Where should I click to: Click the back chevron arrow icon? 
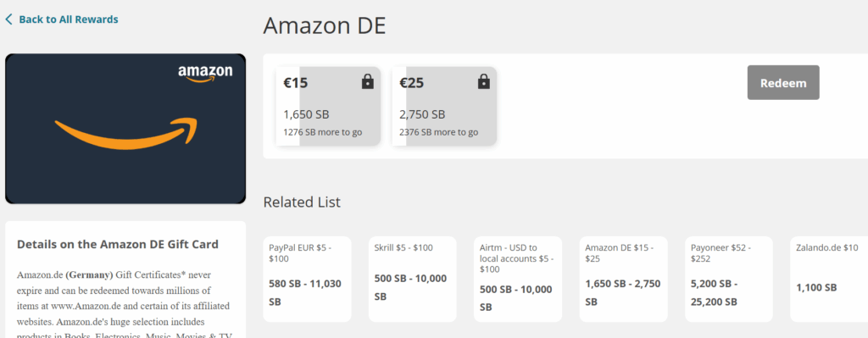point(8,19)
